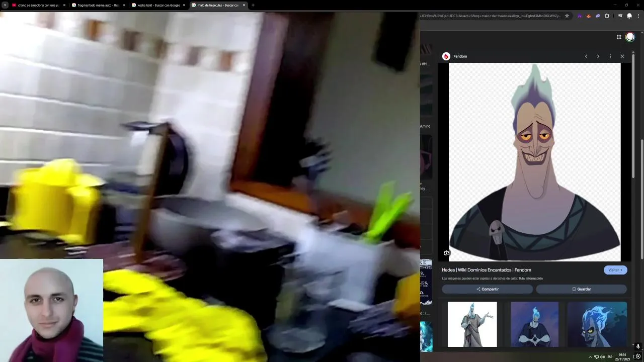Open the lavender feather extension icon

click(598, 16)
